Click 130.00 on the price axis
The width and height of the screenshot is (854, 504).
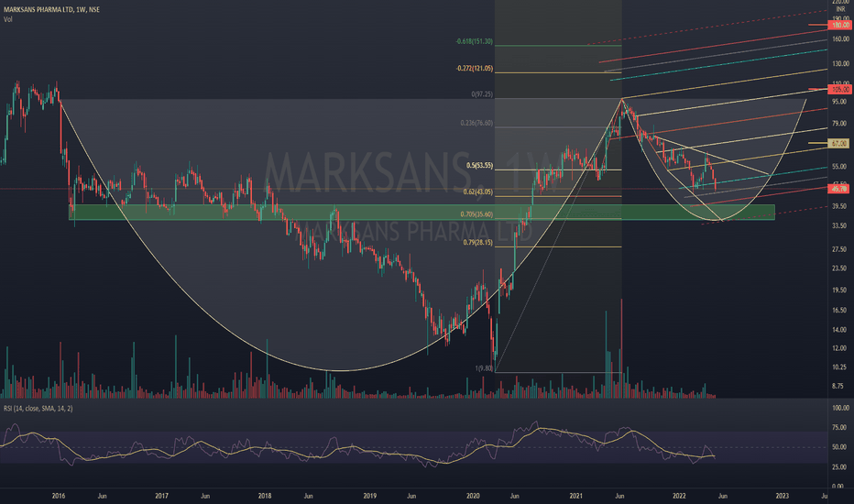(x=840, y=64)
